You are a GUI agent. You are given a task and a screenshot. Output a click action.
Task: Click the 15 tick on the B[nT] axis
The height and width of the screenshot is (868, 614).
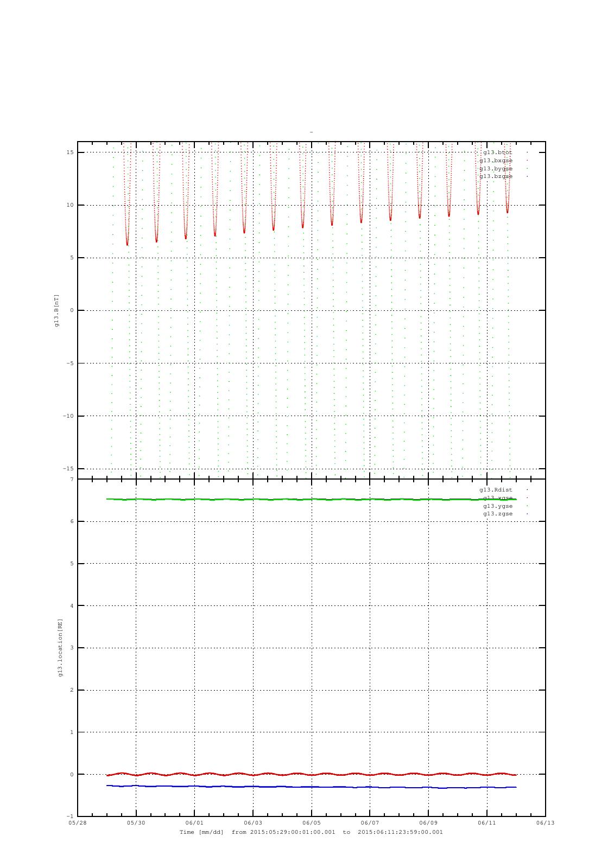click(70, 152)
